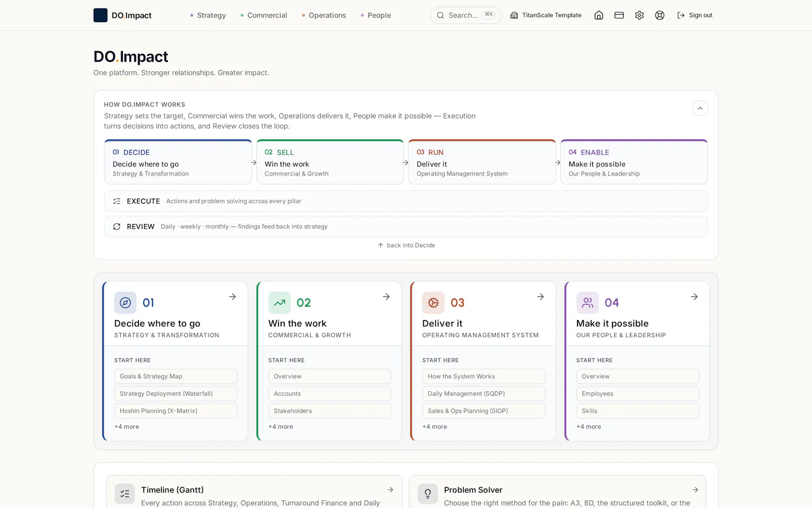Open Daily Management (SQDP) link
The image size is (812, 508).
(x=484, y=394)
